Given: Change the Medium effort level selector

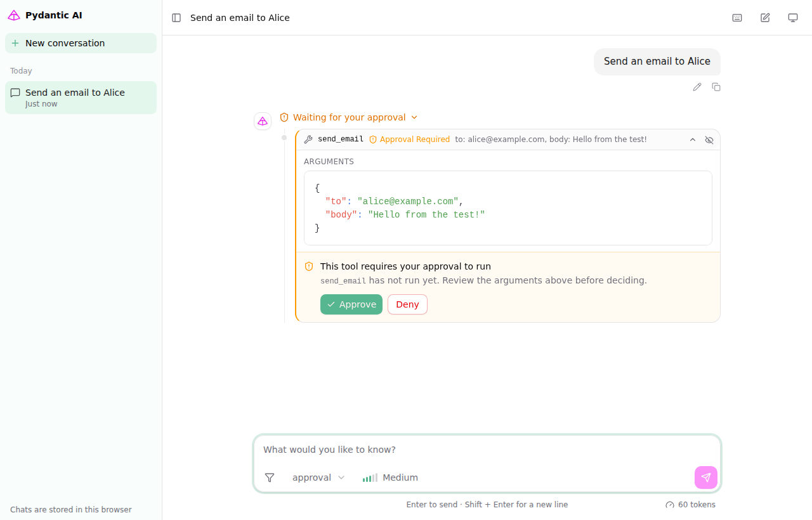Looking at the screenshot, I should click(390, 478).
